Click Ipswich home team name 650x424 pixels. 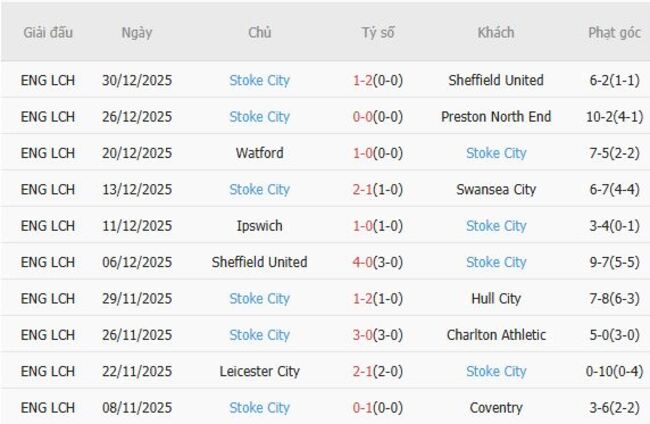point(259,226)
